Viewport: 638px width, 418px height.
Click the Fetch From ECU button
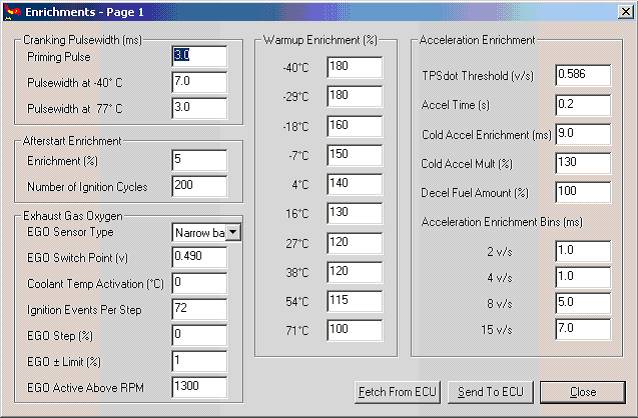(x=399, y=392)
